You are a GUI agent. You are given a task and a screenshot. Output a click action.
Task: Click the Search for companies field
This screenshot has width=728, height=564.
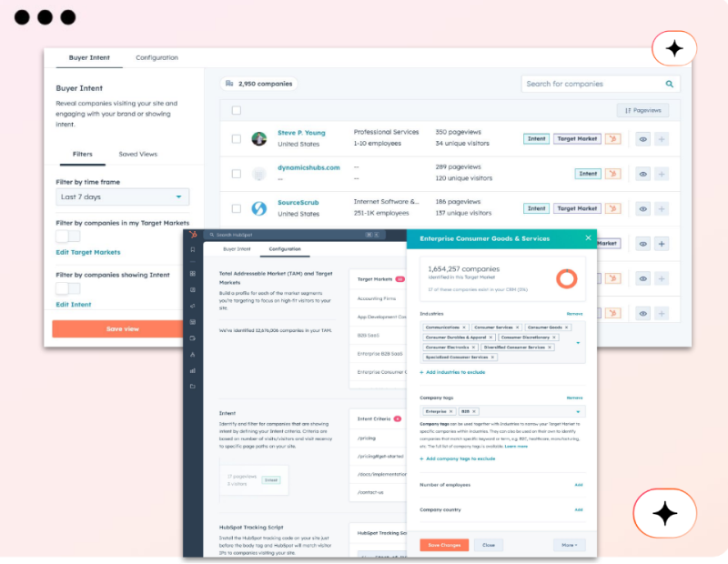pos(601,84)
